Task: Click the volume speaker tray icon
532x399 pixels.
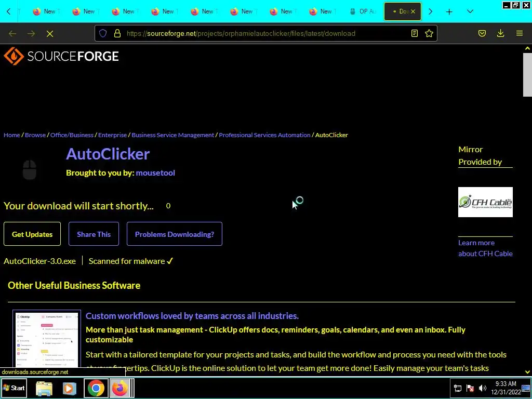Action: click(x=483, y=388)
